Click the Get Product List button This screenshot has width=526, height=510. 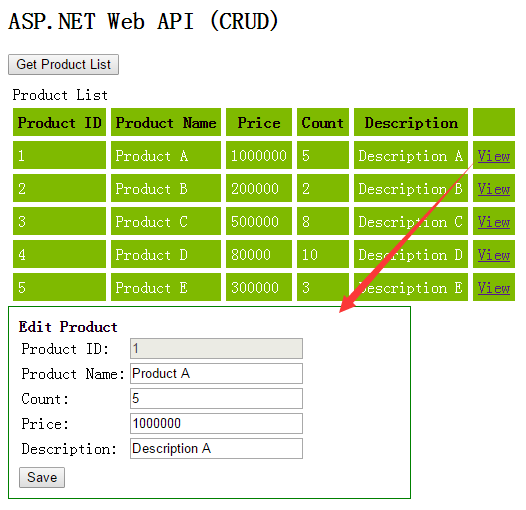tap(63, 64)
